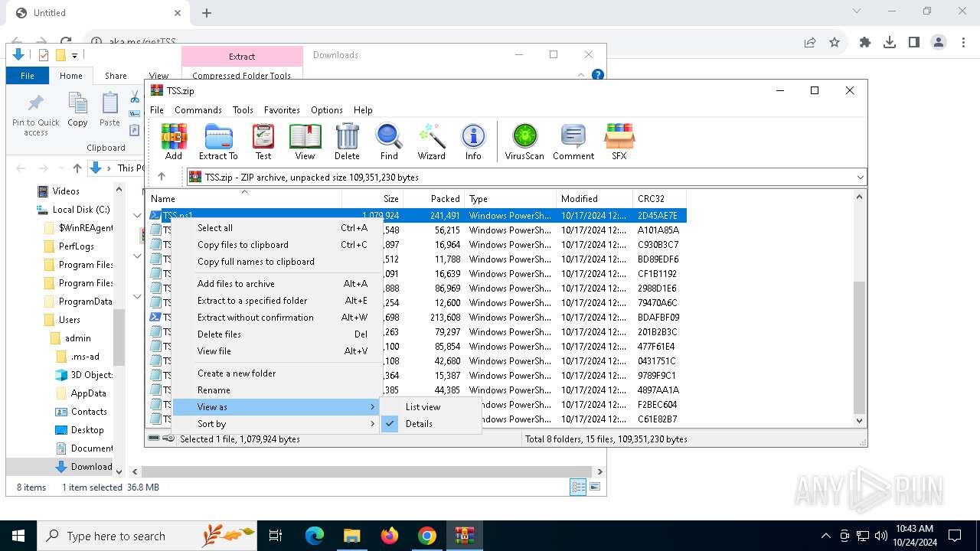Choose Rename in context menu
Screen dimensions: 980x551
pyautogui.click(x=276, y=390)
